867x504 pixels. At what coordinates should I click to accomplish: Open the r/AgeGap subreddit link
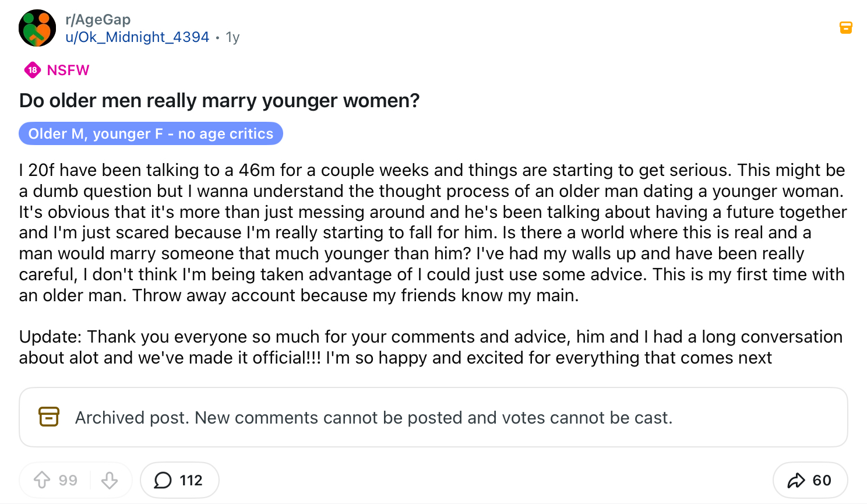(x=98, y=20)
